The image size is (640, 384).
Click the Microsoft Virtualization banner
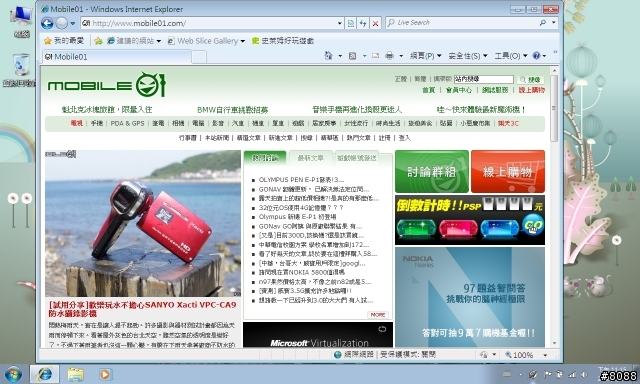[x=318, y=335]
